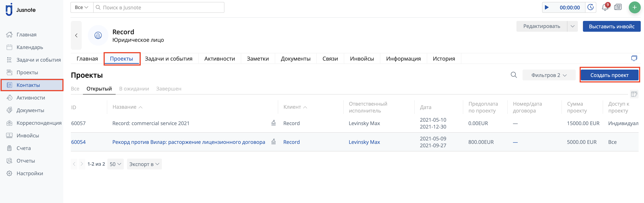
Task: Click Выставить инвойс button
Action: click(x=611, y=26)
